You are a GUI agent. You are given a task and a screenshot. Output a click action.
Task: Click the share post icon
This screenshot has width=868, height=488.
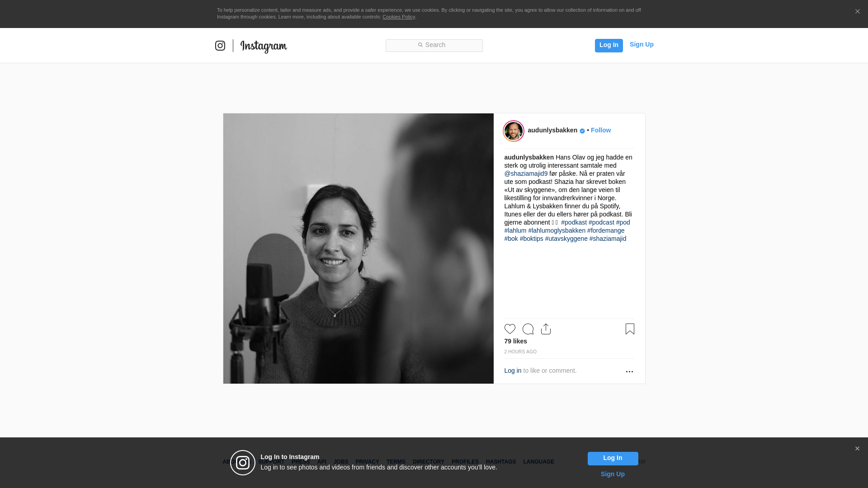coord(546,329)
